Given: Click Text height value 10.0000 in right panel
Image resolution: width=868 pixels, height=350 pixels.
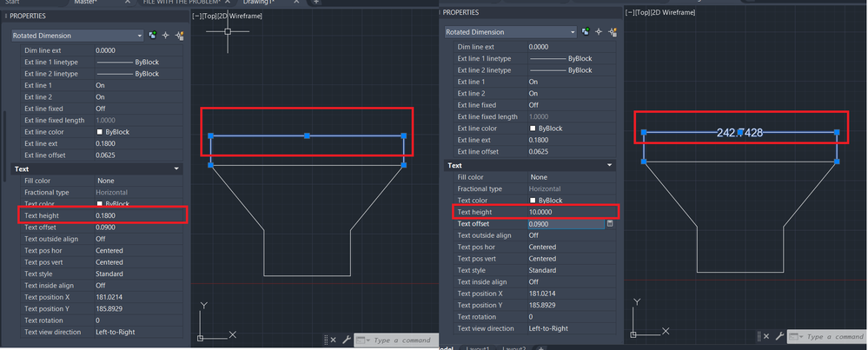Looking at the screenshot, I should click(x=540, y=212).
